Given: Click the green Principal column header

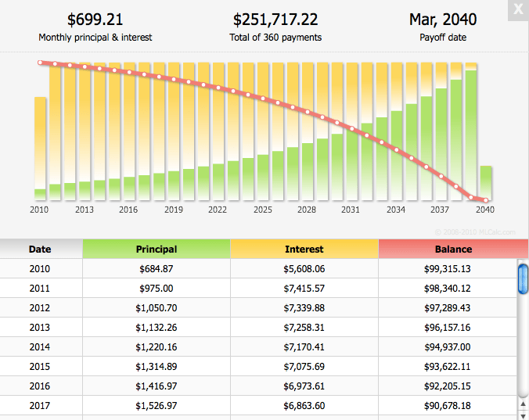Looking at the screenshot, I should click(x=157, y=249).
